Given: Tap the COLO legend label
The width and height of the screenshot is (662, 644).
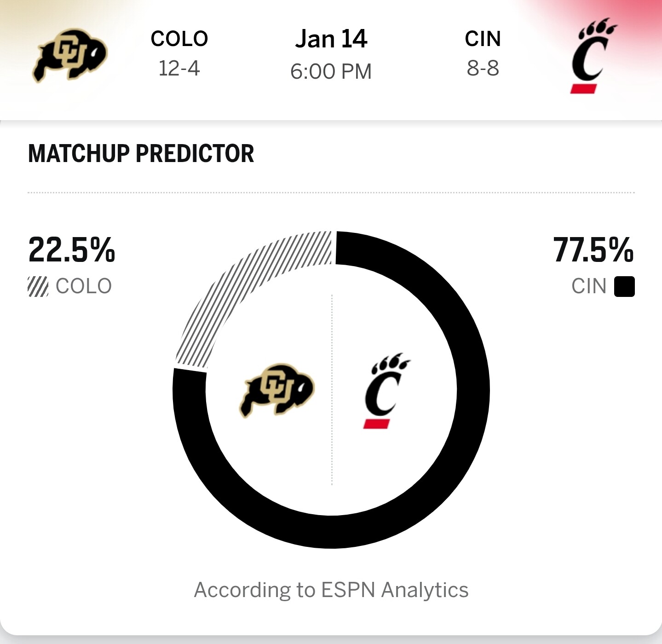Looking at the screenshot, I should tap(84, 286).
